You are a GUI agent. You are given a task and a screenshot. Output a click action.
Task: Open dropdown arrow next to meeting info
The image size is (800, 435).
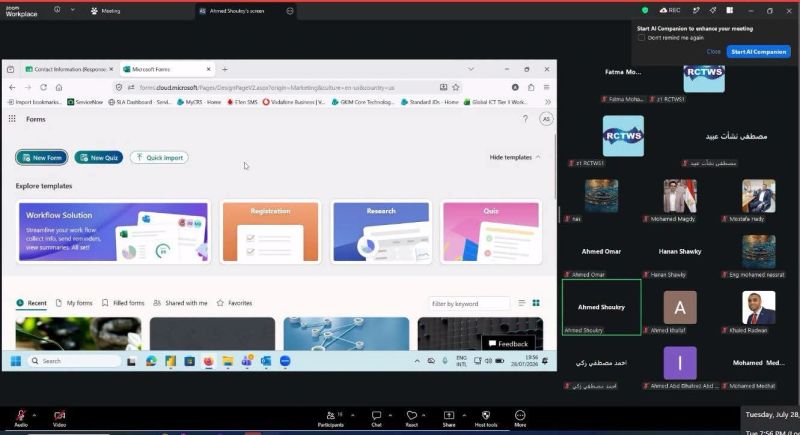[72, 10]
